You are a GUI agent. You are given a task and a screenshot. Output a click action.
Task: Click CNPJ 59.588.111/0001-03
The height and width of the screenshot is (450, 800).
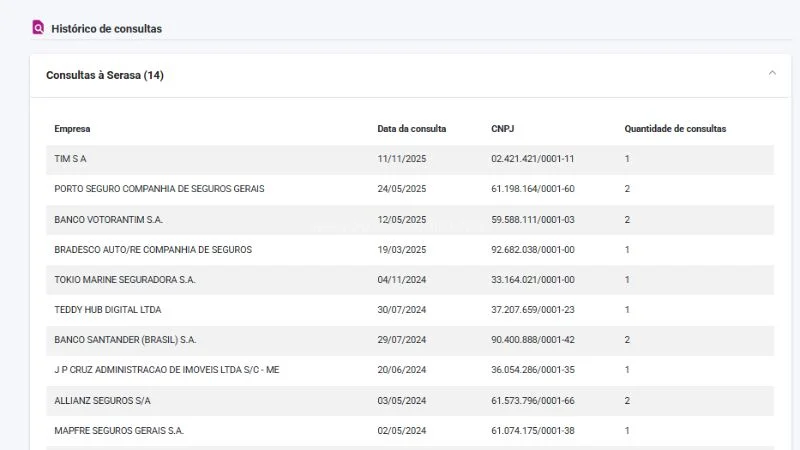point(532,219)
